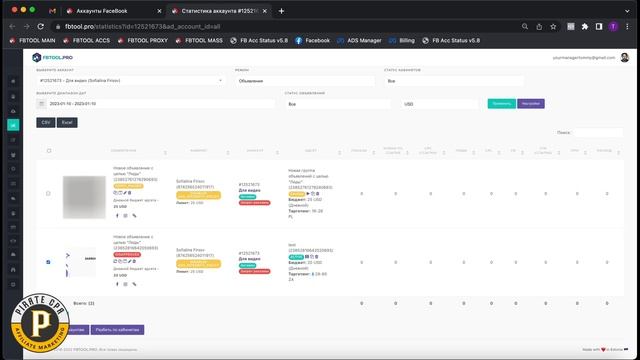Click the Facebook icon in test adset row
Image resolution: width=640 pixels, height=360 pixels.
pos(117,284)
